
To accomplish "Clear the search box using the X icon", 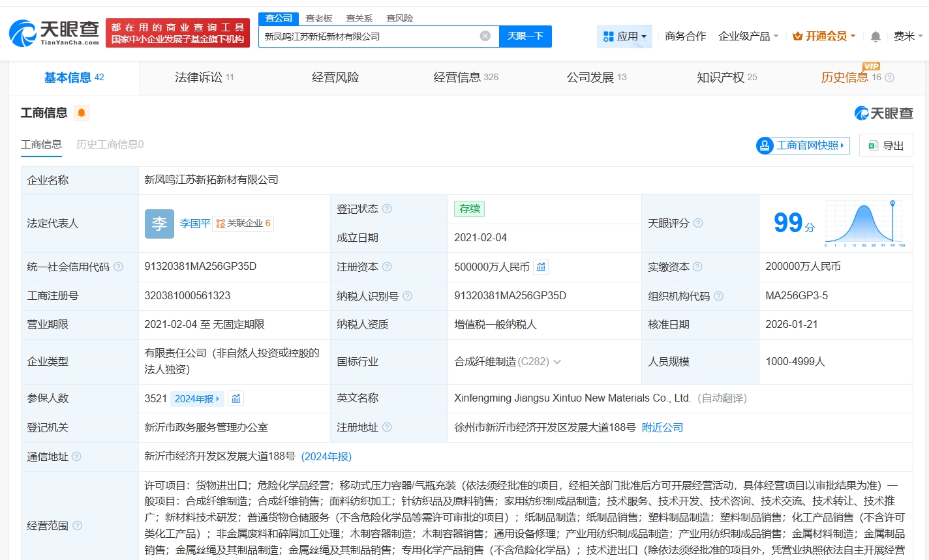I will coord(485,37).
